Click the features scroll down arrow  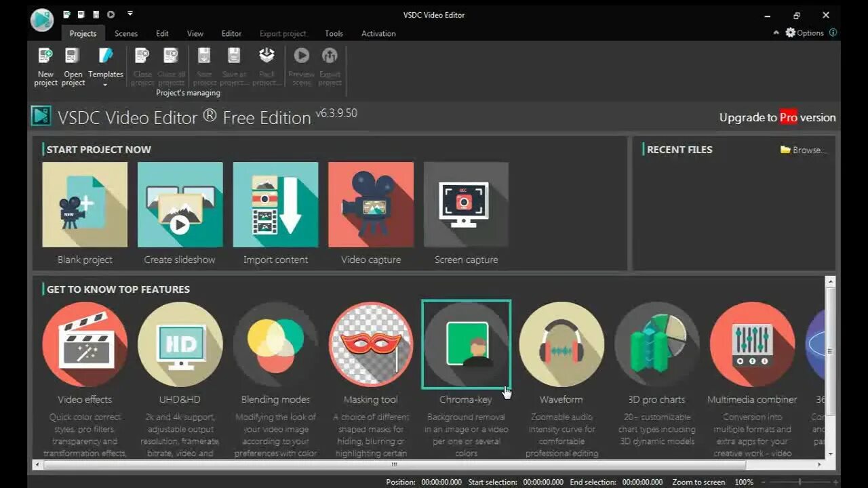[x=831, y=455]
